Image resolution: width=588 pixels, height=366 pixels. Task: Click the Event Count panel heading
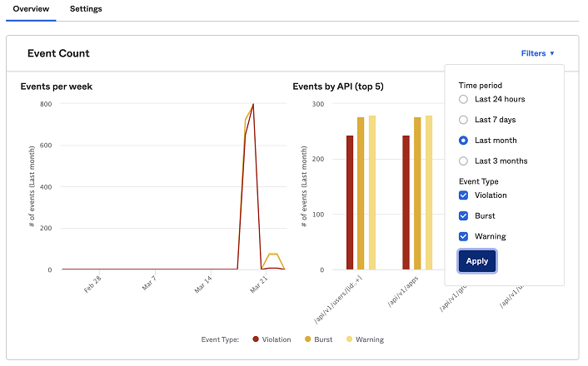click(x=58, y=53)
